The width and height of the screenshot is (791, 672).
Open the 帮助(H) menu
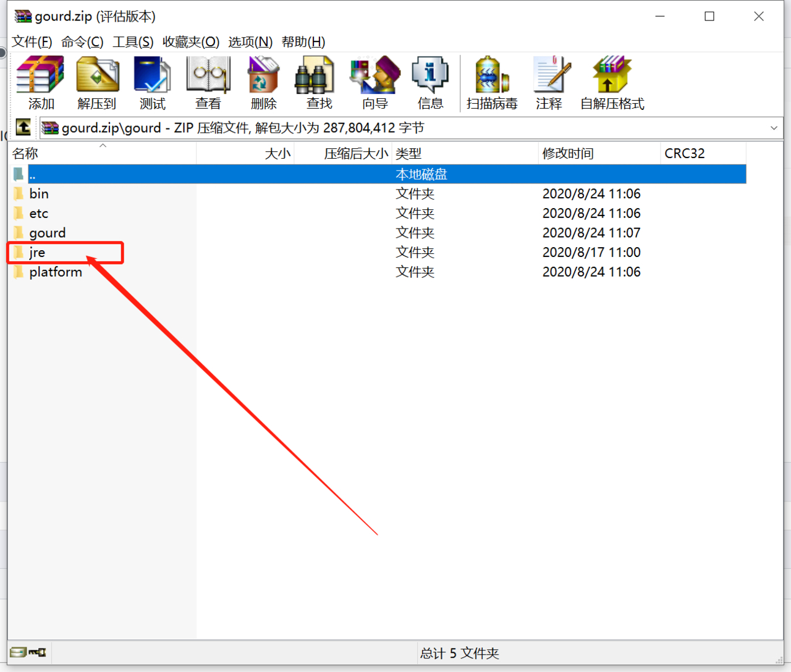click(x=303, y=41)
